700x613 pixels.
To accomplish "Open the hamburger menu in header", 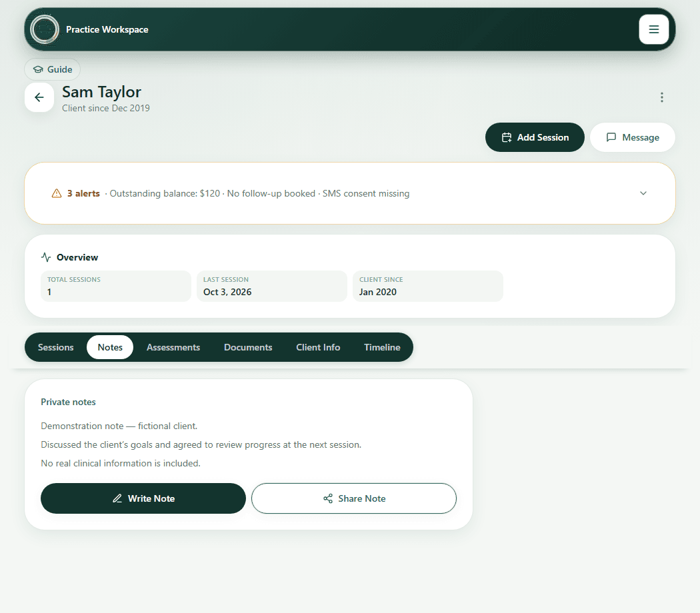I will (653, 29).
